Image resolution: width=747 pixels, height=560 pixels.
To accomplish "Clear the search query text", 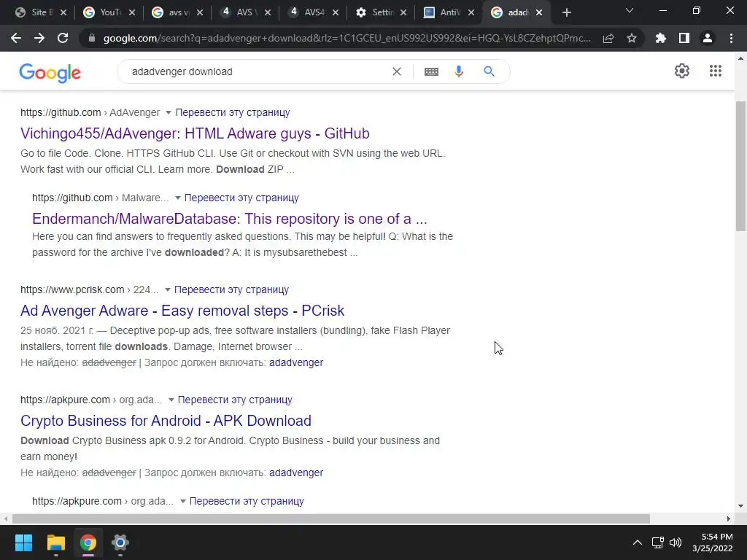I will tap(396, 71).
